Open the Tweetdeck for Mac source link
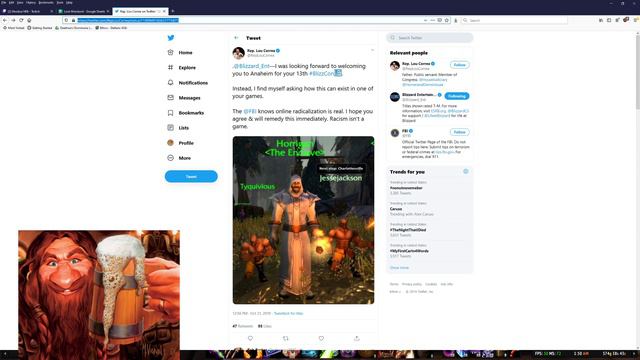Screen dimensions: 640x360 [288, 313]
